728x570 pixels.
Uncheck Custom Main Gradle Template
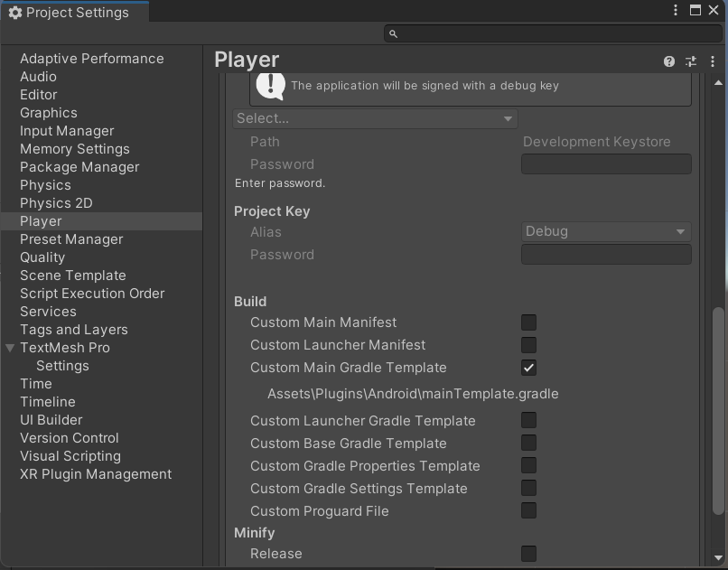[528, 368]
